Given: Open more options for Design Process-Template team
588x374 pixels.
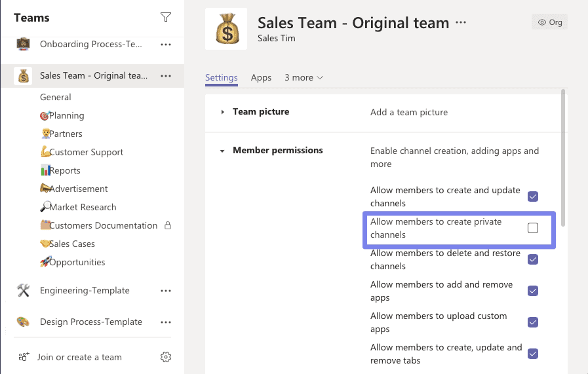Looking at the screenshot, I should [166, 322].
